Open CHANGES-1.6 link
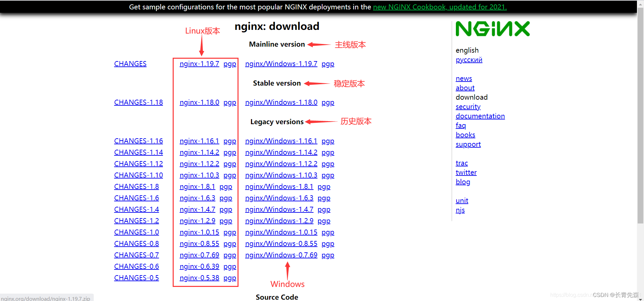Screen dimensions: 644x301 (x=136, y=198)
